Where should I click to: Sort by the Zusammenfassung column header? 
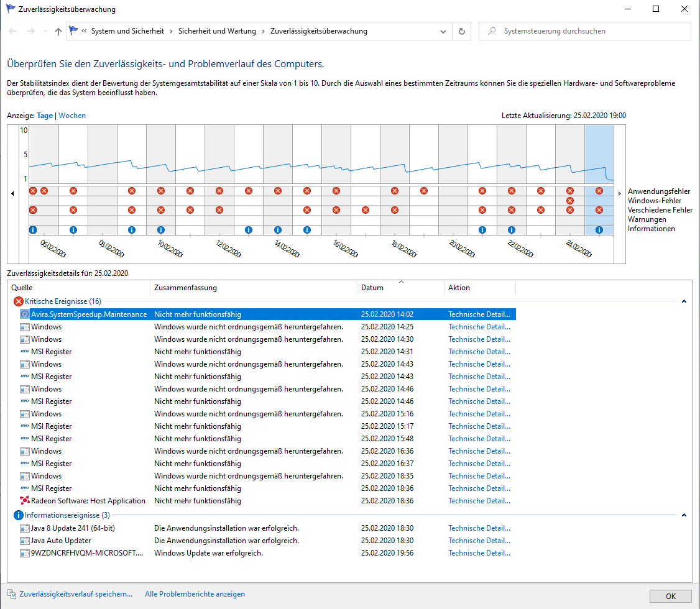point(254,288)
